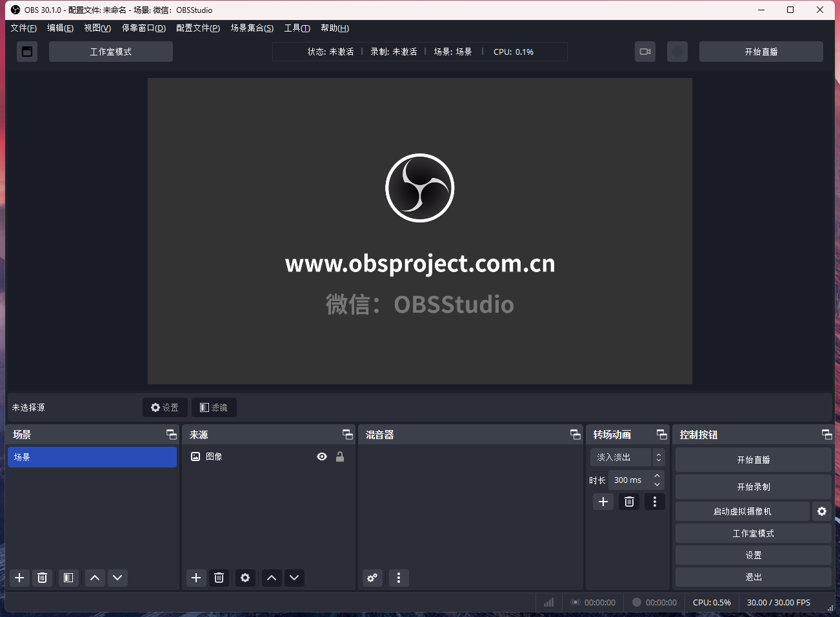Float the 混音器 dock panel
840x617 pixels.
point(575,435)
